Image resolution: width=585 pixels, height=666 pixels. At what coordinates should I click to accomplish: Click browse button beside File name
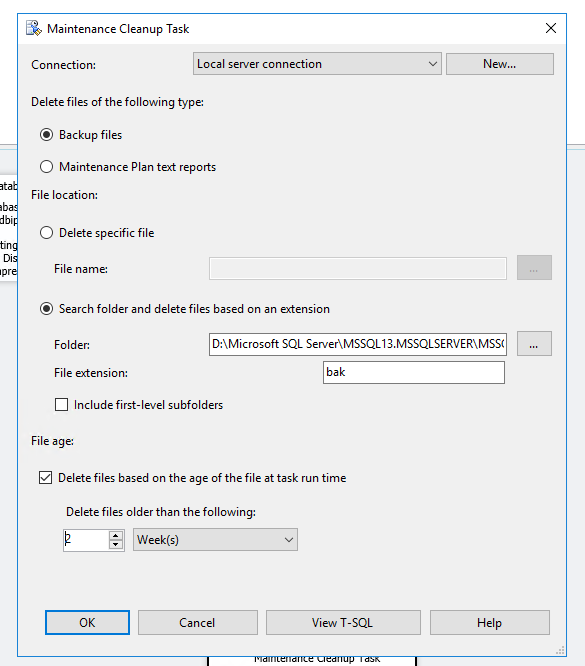pyautogui.click(x=534, y=268)
